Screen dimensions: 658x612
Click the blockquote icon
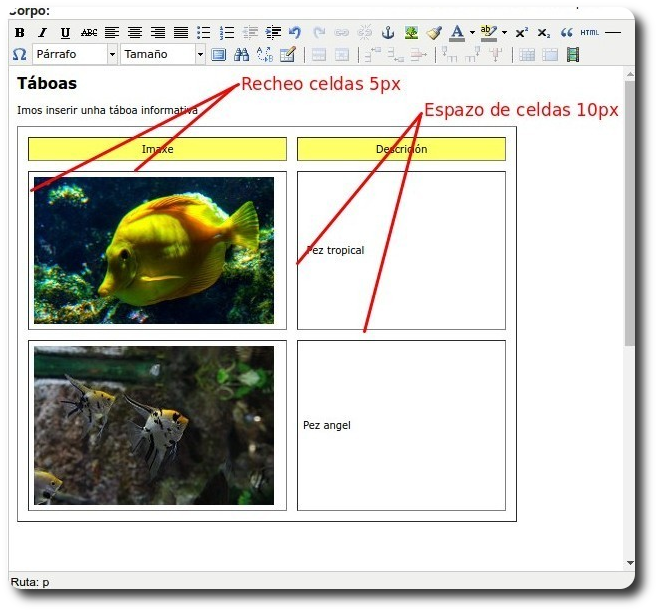coord(567,33)
